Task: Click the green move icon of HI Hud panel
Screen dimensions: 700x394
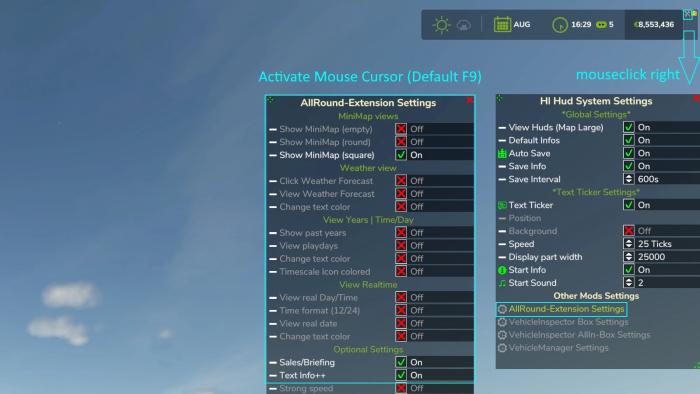Action: click(x=500, y=98)
